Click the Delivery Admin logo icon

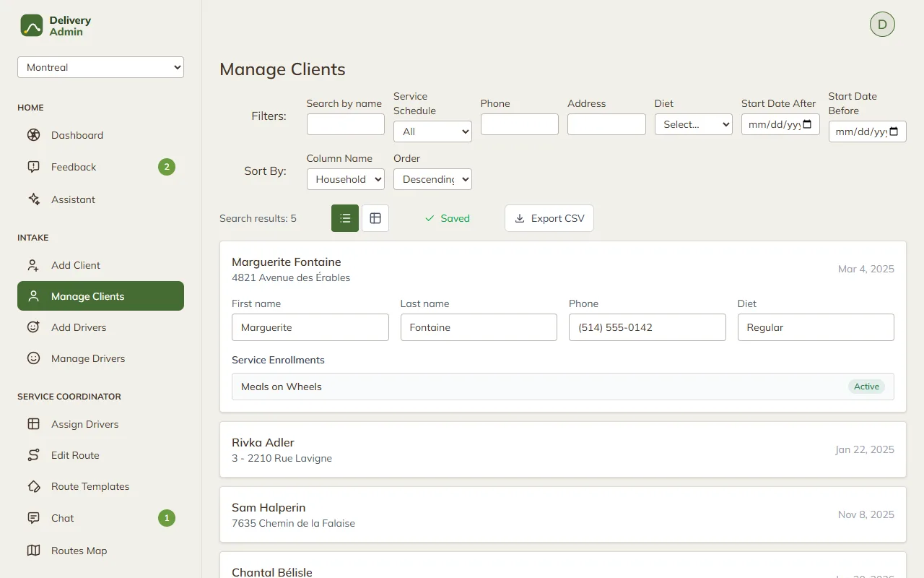coord(32,25)
